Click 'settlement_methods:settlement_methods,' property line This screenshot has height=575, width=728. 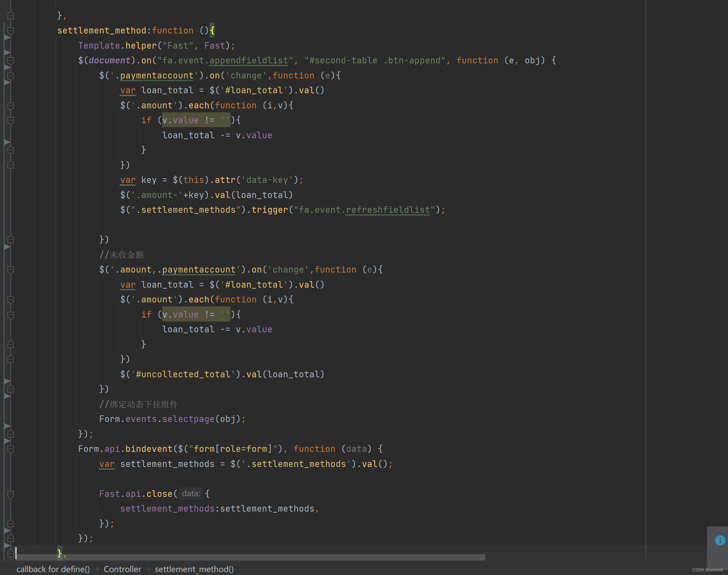point(219,509)
